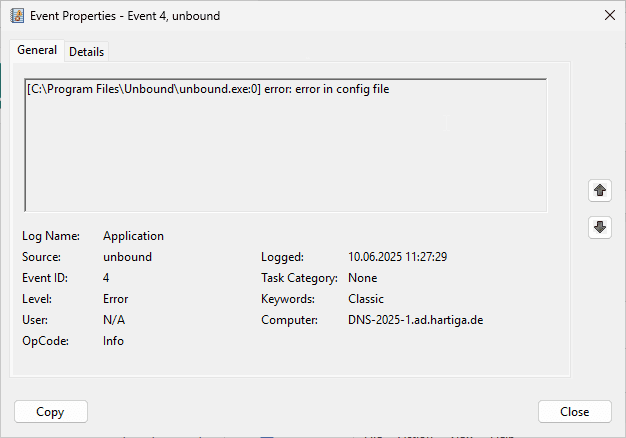Image resolution: width=626 pixels, height=438 pixels.
Task: Select the Level value 'Error'
Action: (x=115, y=299)
